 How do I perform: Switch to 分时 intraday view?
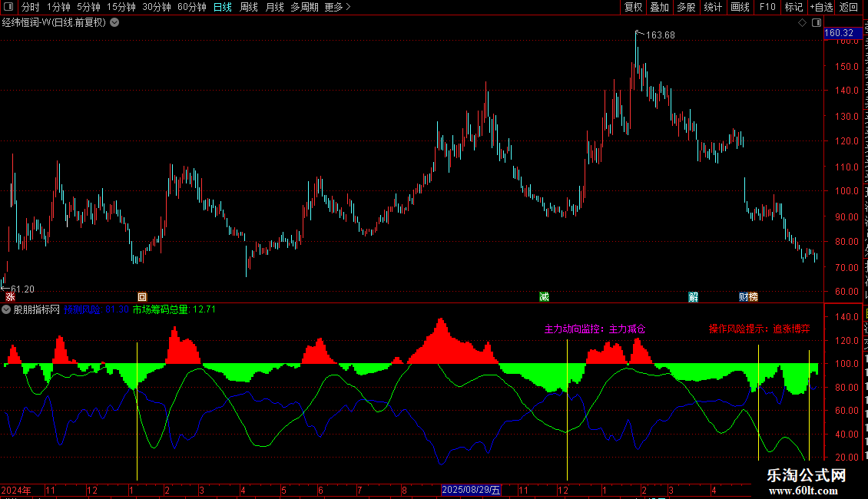[x=31, y=7]
